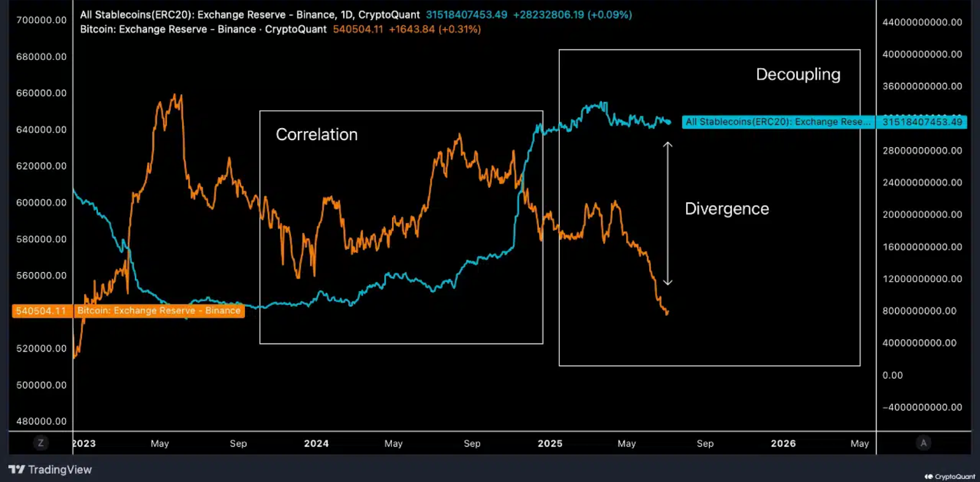This screenshot has width=980, height=482.
Task: Click the 2026 label on time axis
Action: point(783,443)
